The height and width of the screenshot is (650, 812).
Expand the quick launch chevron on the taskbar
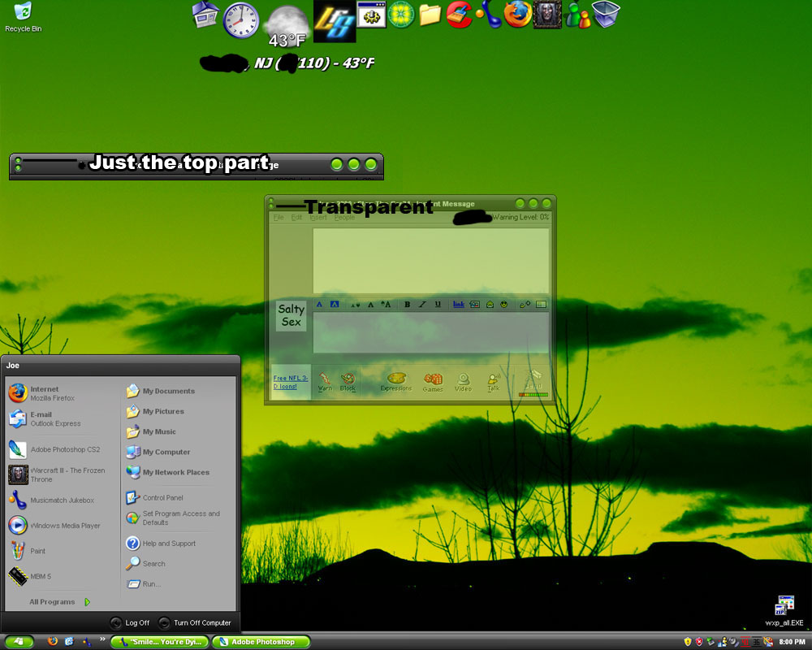tap(102, 639)
